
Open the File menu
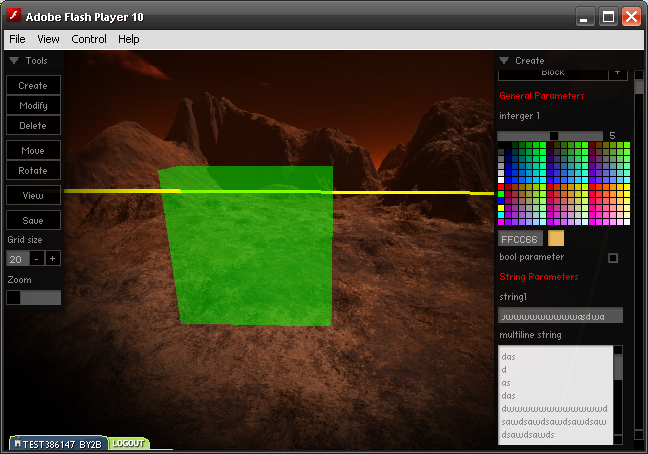17,39
